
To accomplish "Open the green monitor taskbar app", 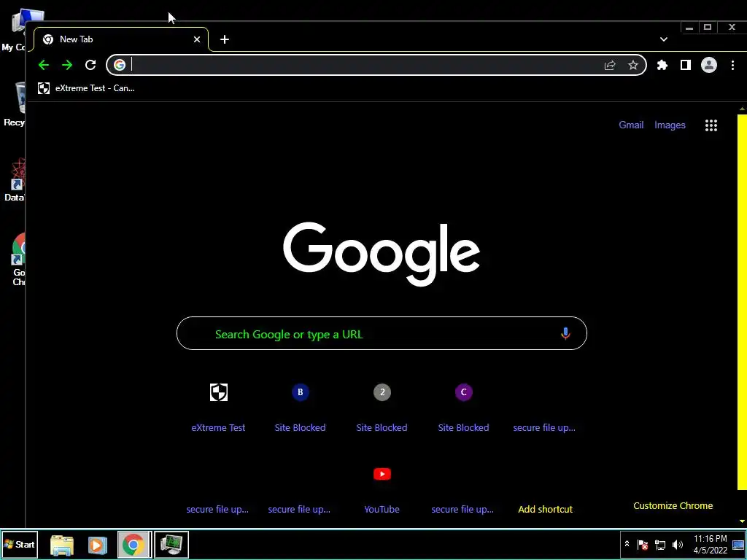I will (171, 545).
